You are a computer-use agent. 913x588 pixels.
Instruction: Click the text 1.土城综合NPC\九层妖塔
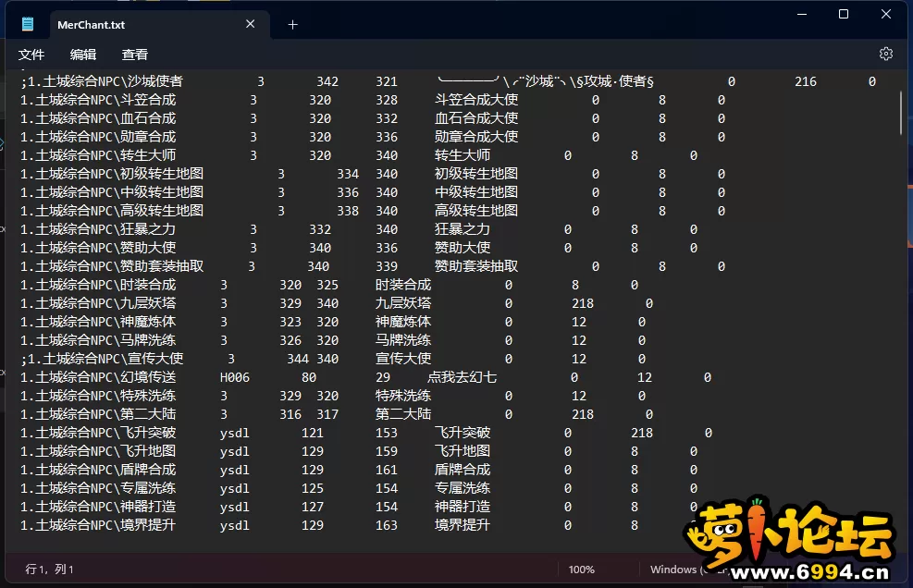pos(98,304)
